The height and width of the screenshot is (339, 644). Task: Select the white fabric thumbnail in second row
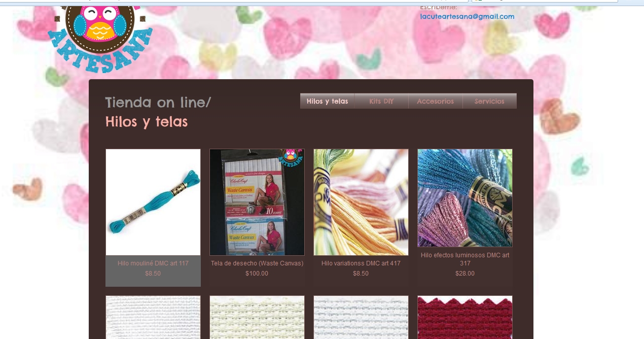tap(153, 317)
